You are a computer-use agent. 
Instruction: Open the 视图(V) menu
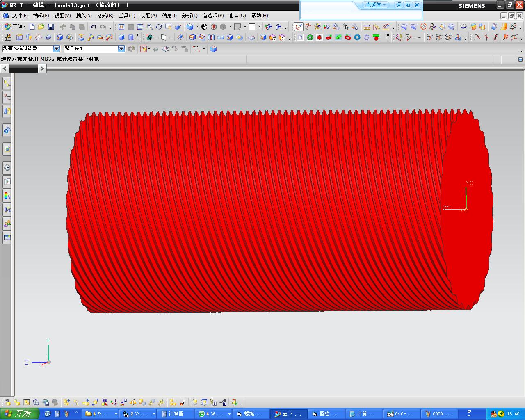pos(62,16)
